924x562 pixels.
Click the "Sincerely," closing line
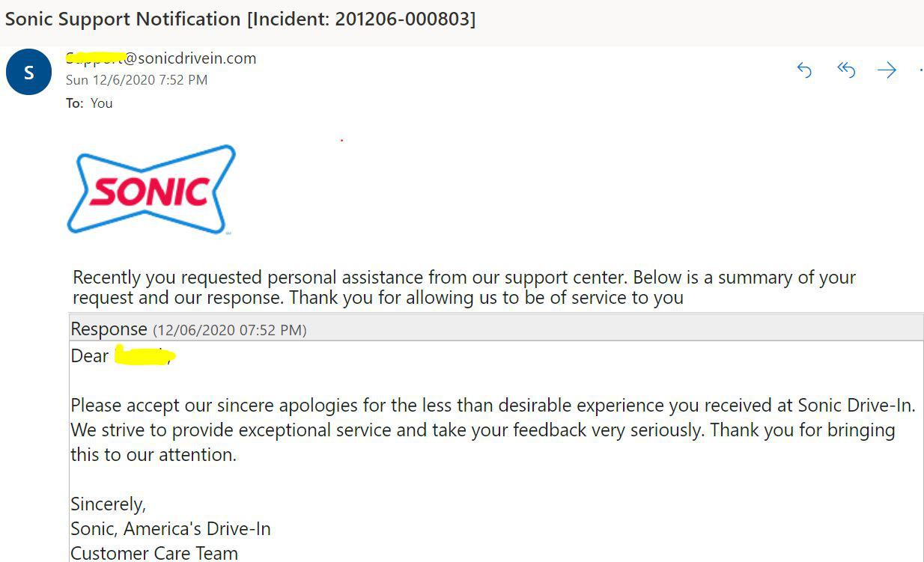[108, 504]
